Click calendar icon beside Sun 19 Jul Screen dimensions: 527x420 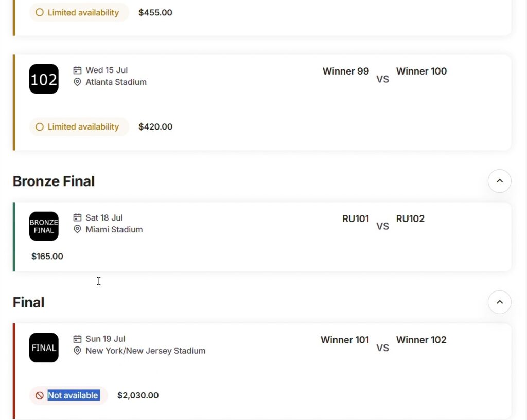(x=78, y=339)
